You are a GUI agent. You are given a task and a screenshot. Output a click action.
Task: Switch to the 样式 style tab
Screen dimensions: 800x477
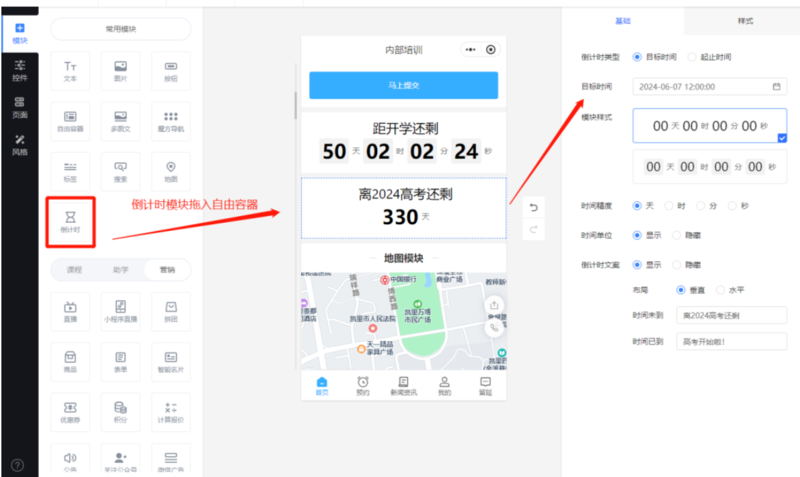[x=745, y=20]
